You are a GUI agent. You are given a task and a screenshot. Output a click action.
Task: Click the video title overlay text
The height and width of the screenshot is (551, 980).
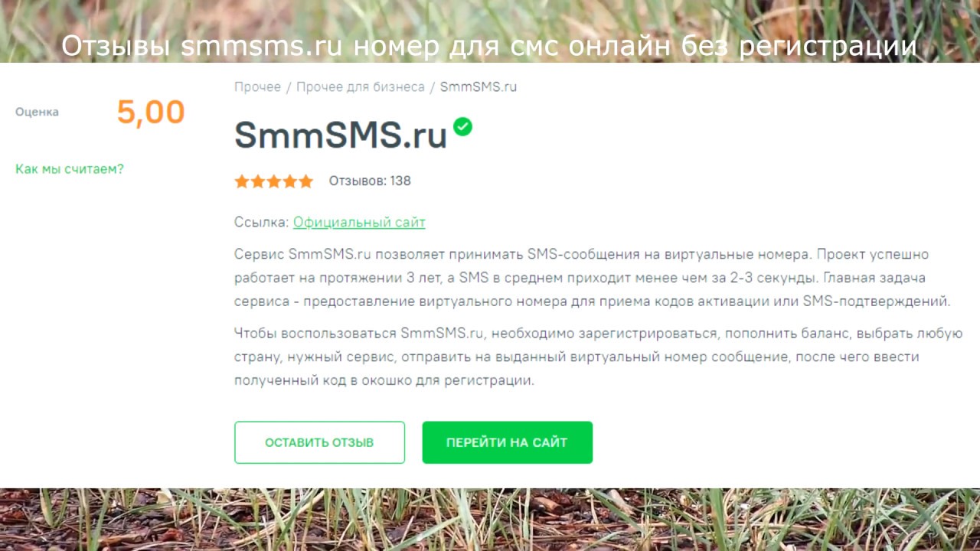point(489,47)
